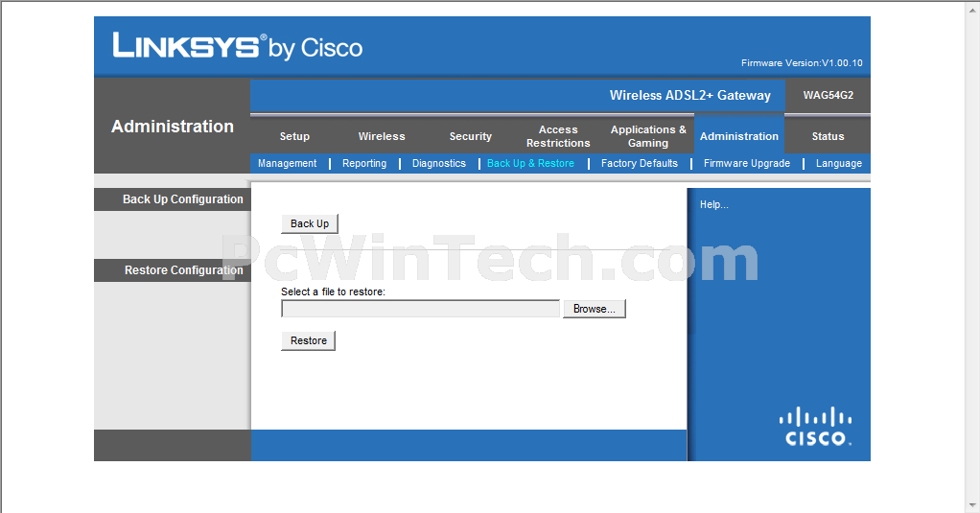This screenshot has height=513, width=980.
Task: Select Back Up & Restore sub-tab
Action: [x=530, y=163]
